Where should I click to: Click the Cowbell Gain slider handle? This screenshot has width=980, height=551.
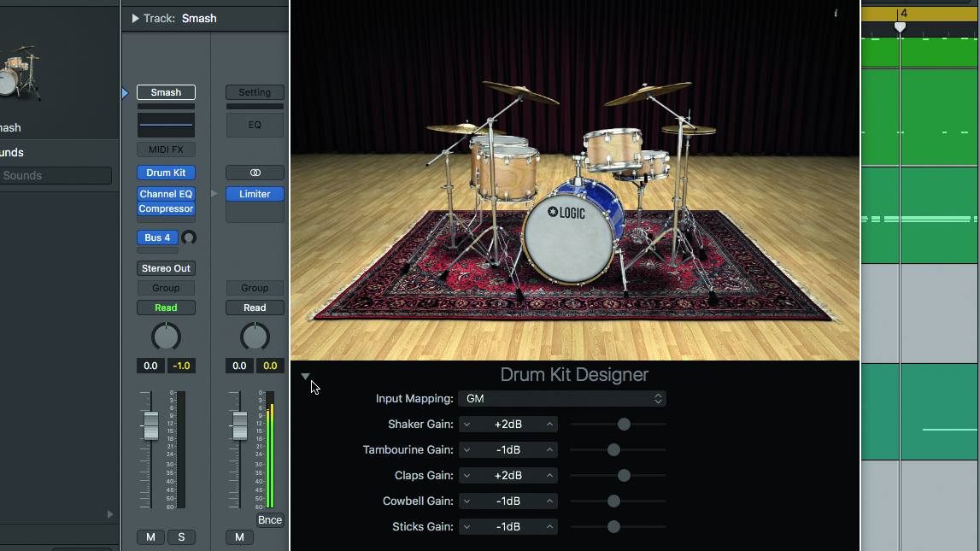(x=613, y=501)
